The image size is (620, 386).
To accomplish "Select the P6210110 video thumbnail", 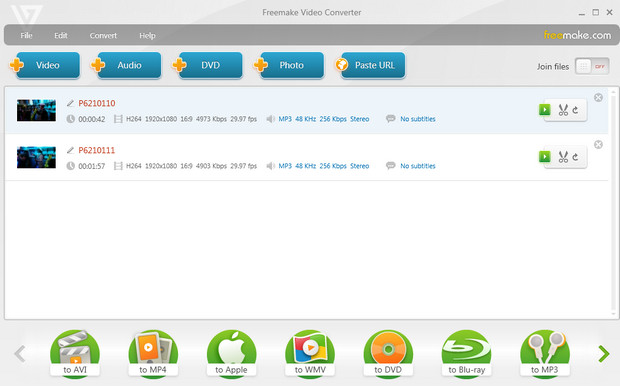I will pos(36,110).
